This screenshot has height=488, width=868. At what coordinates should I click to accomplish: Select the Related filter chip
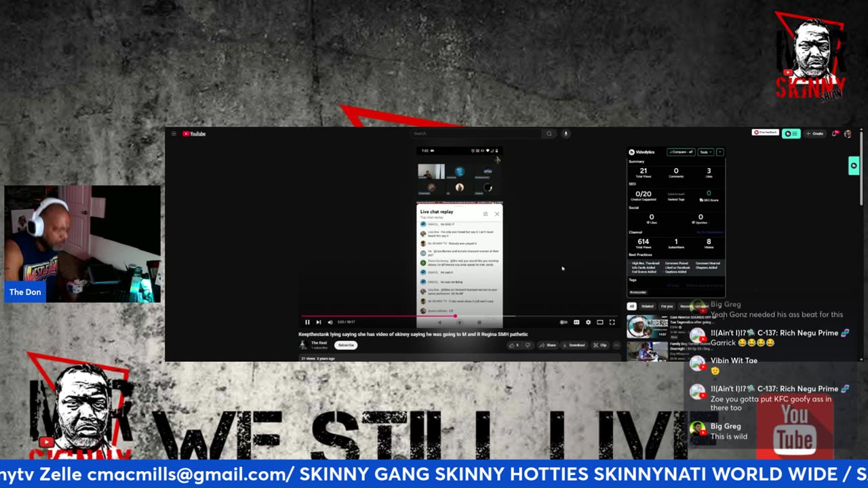(x=648, y=306)
